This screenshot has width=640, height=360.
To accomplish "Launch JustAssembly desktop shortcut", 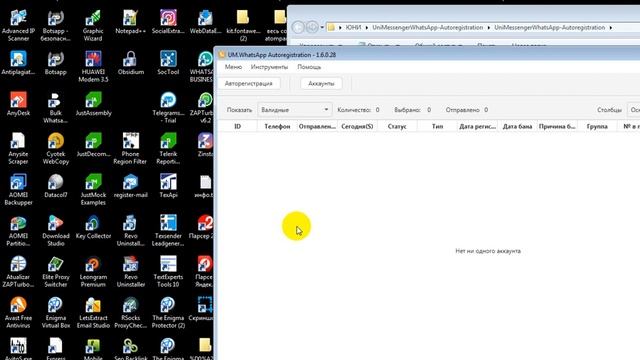I will (x=93, y=104).
